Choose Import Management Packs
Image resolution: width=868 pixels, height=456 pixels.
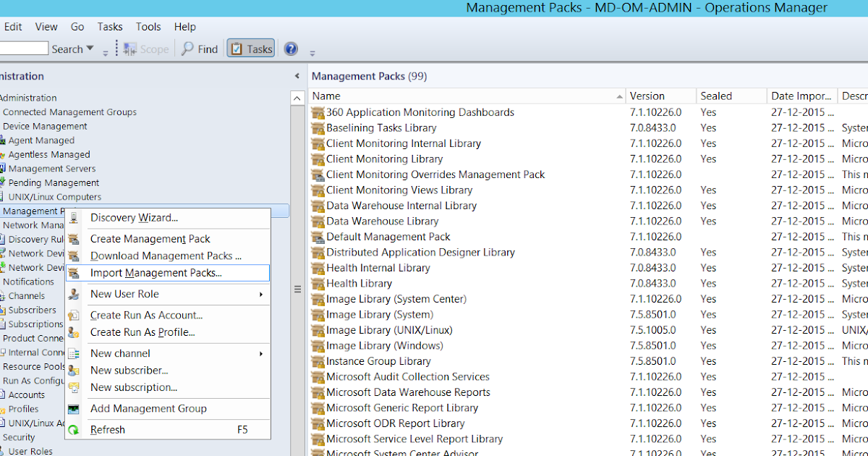[168, 273]
